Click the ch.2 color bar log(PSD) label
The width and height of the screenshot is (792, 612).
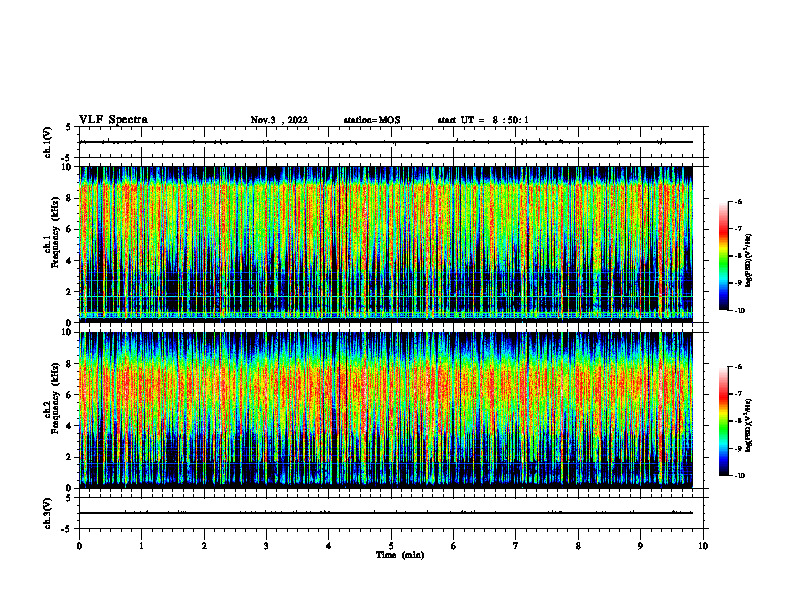[x=748, y=425]
